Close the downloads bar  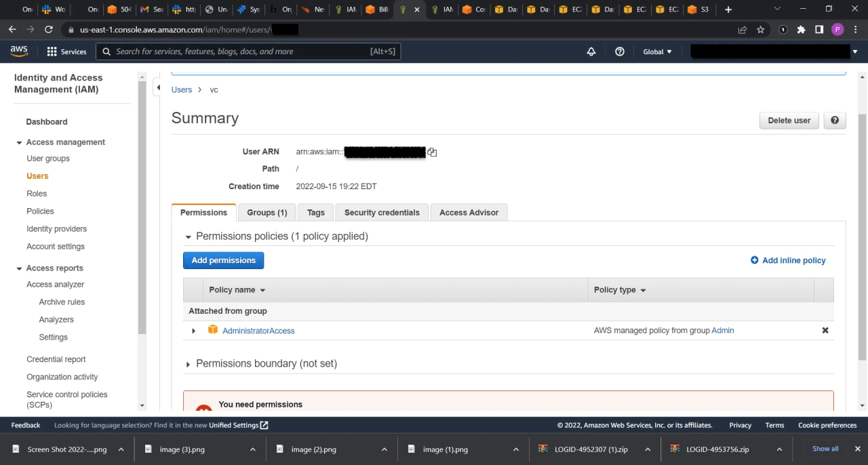point(856,449)
